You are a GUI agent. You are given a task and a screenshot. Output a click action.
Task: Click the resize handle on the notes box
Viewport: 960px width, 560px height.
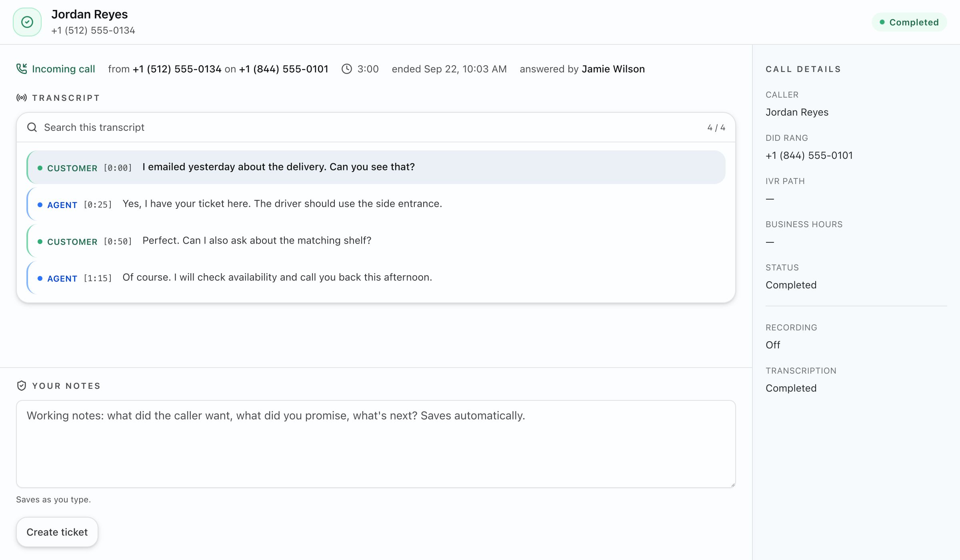point(732,484)
